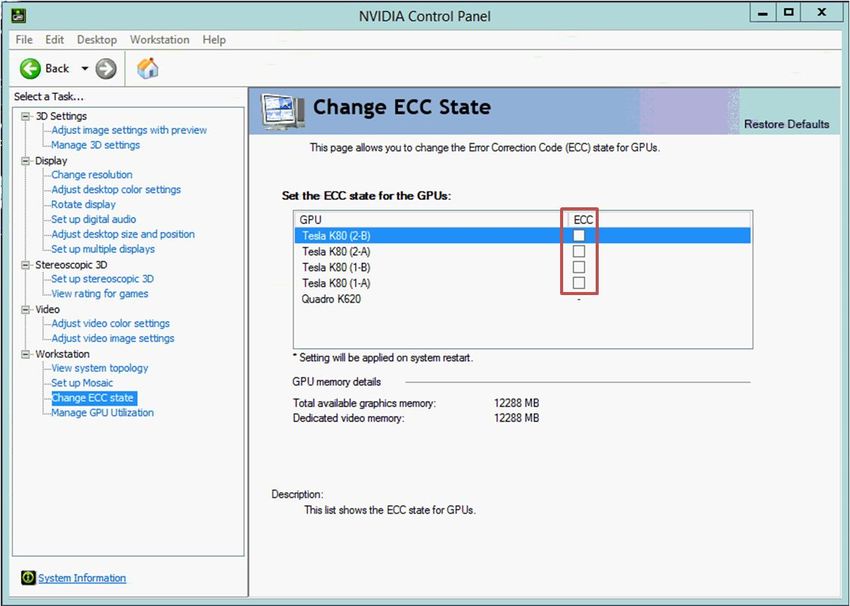Click the grey Forward arrow icon
This screenshot has width=850, height=606.
[x=106, y=69]
